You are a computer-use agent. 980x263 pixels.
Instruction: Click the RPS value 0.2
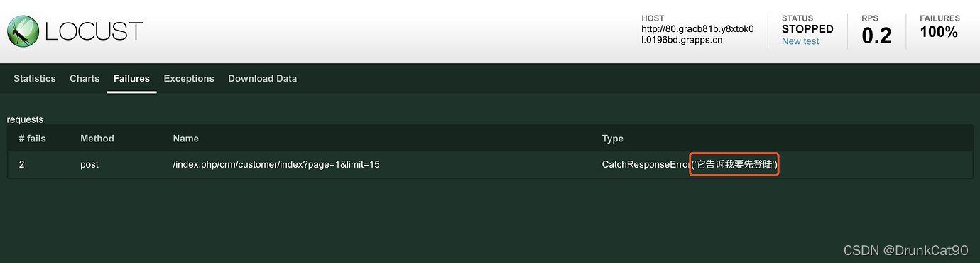point(876,36)
